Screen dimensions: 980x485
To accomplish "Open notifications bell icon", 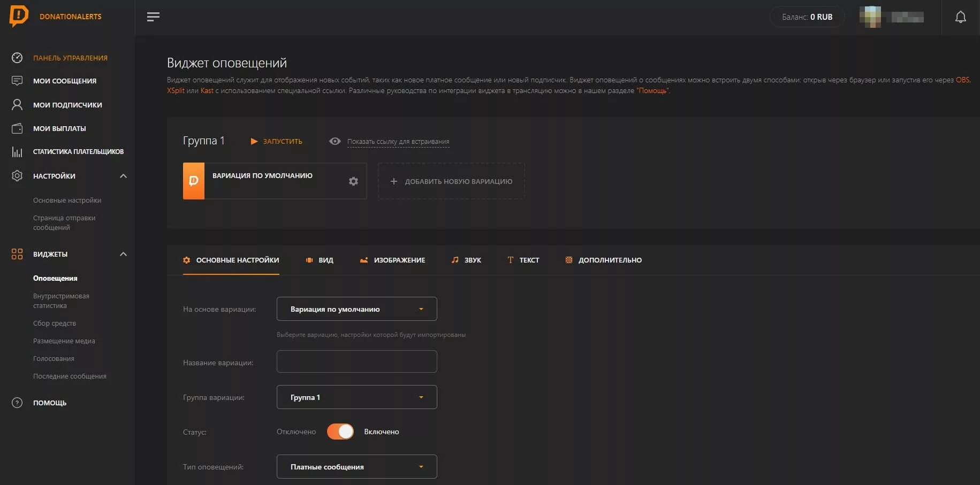I will tap(961, 17).
